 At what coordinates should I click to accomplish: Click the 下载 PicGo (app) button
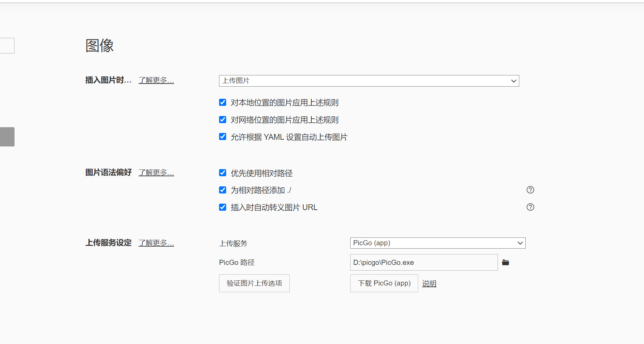[384, 283]
